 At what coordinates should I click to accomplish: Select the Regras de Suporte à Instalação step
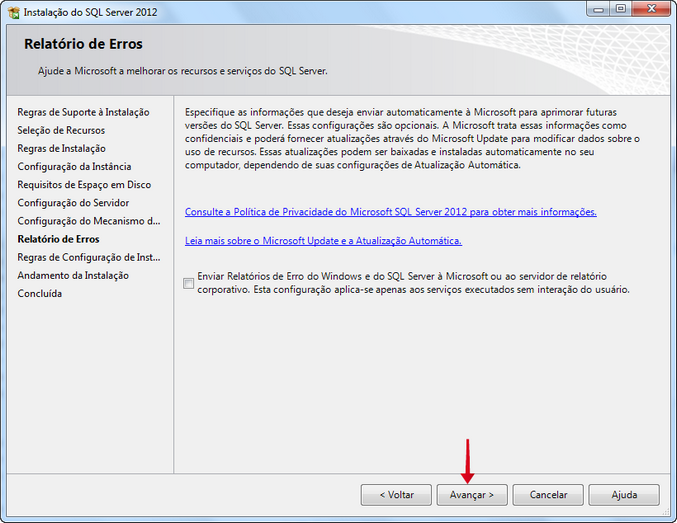click(83, 112)
